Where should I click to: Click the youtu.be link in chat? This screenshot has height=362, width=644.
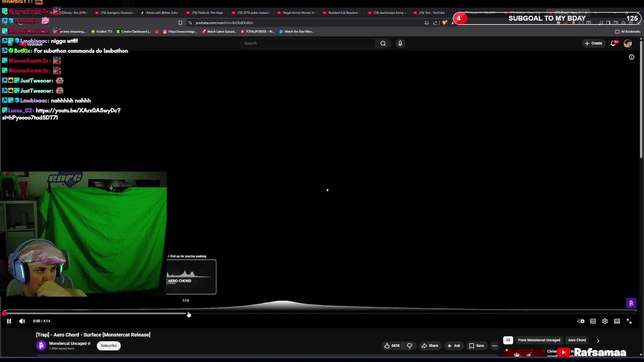(61, 114)
